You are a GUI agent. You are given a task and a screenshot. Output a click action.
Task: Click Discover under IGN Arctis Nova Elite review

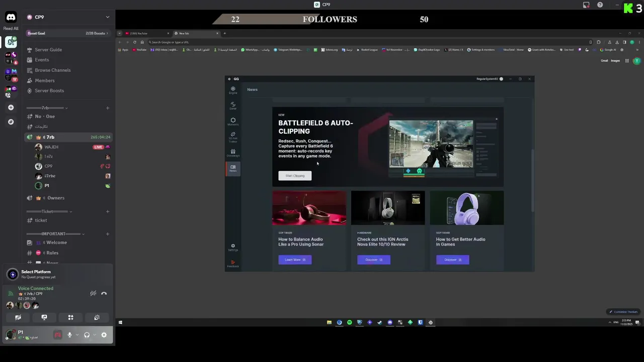pyautogui.click(x=374, y=259)
